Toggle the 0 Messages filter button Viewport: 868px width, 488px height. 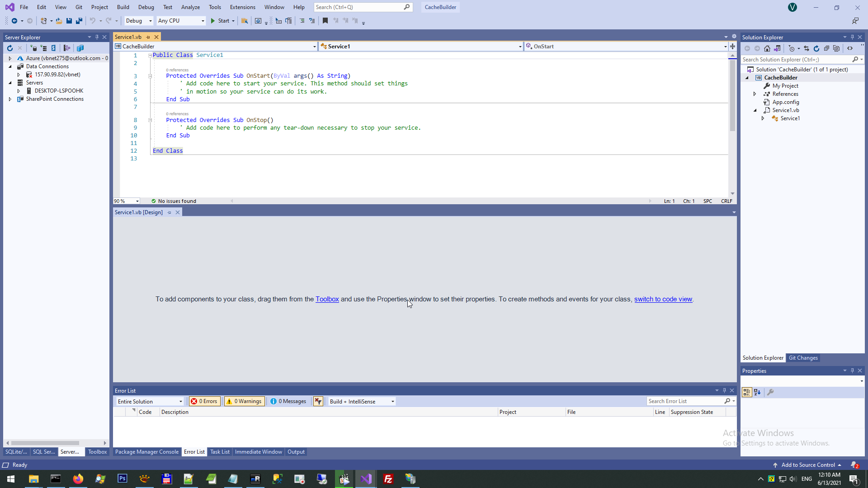tap(288, 401)
